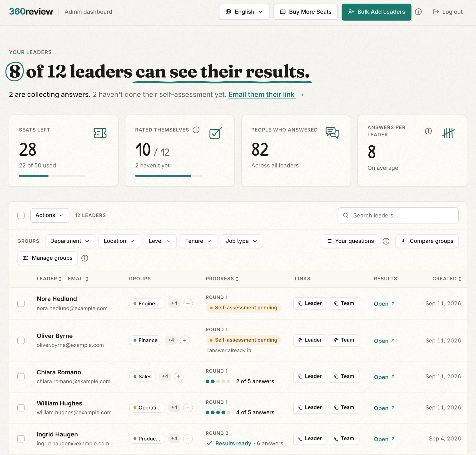The height and width of the screenshot is (455, 476).
Task: Log out of the admin dashboard
Action: click(x=448, y=12)
